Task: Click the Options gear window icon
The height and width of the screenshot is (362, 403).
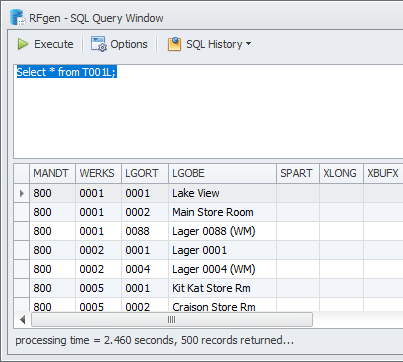Action: [x=99, y=44]
